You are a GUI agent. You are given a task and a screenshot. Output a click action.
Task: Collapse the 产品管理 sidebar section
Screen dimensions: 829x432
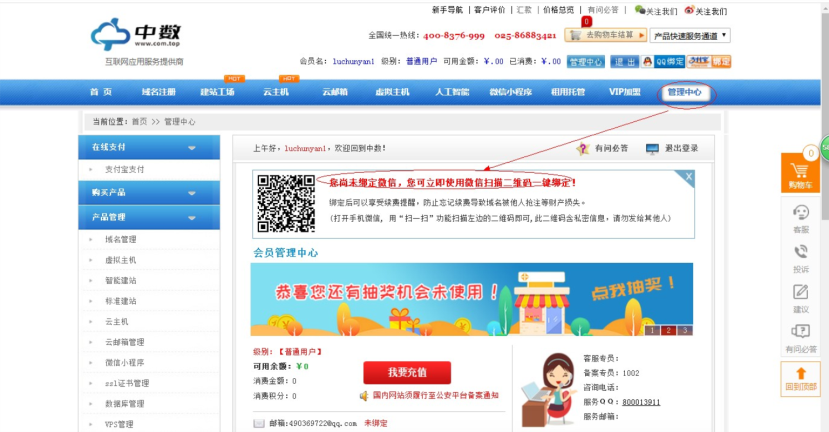point(191,217)
